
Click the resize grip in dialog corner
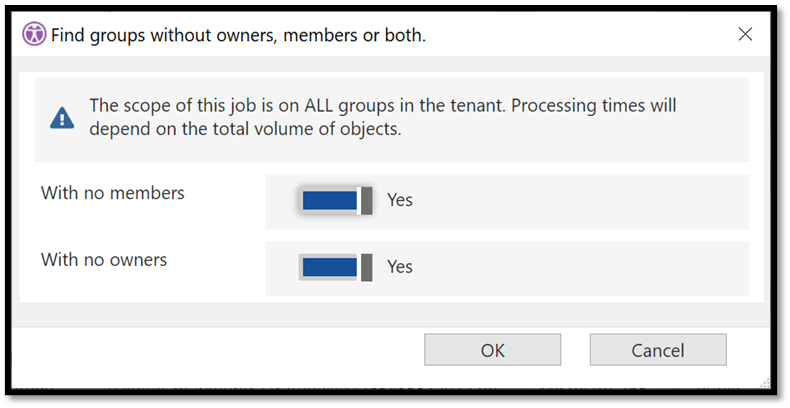[x=765, y=383]
